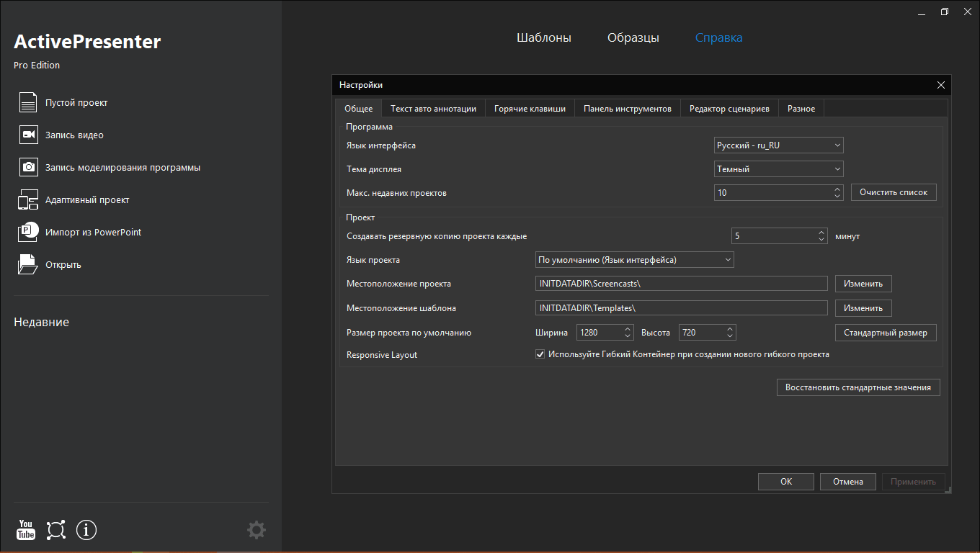Close the ActivePresenter window
This screenshot has height=553, width=980.
967,12
